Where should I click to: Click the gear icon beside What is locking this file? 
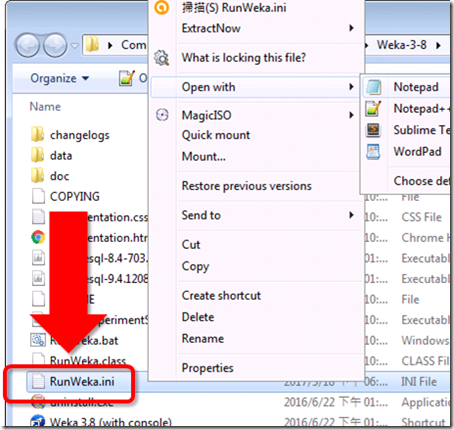[162, 58]
